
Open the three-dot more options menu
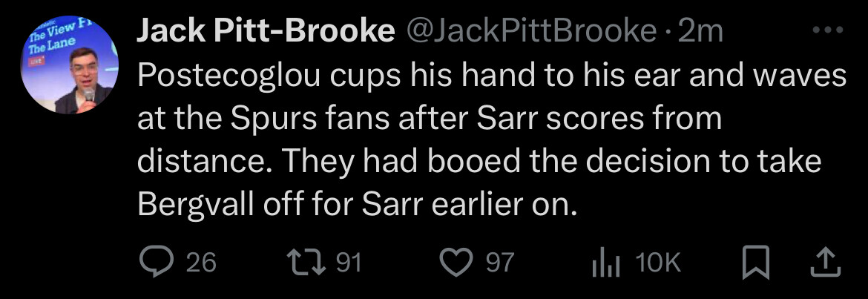[827, 31]
